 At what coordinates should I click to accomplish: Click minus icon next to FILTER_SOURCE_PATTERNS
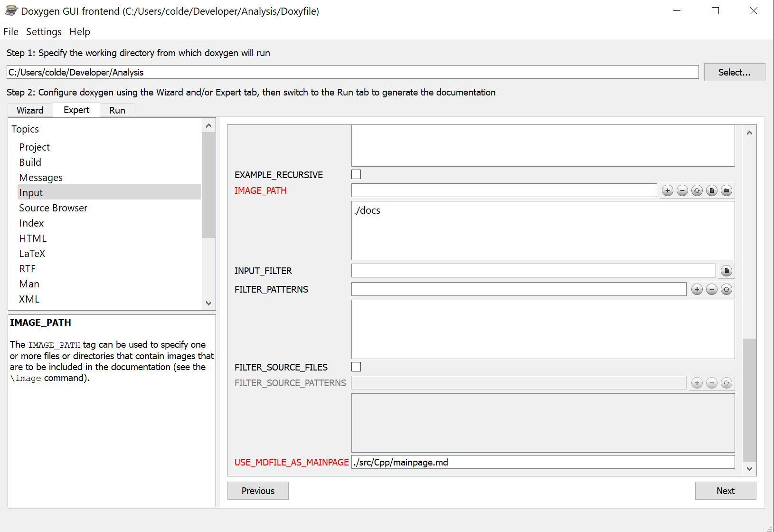point(712,383)
